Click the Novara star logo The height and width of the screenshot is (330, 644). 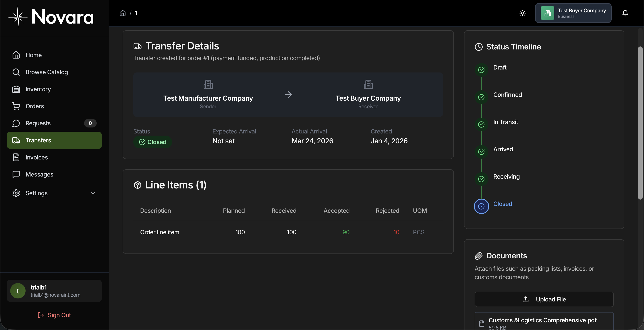point(18,17)
